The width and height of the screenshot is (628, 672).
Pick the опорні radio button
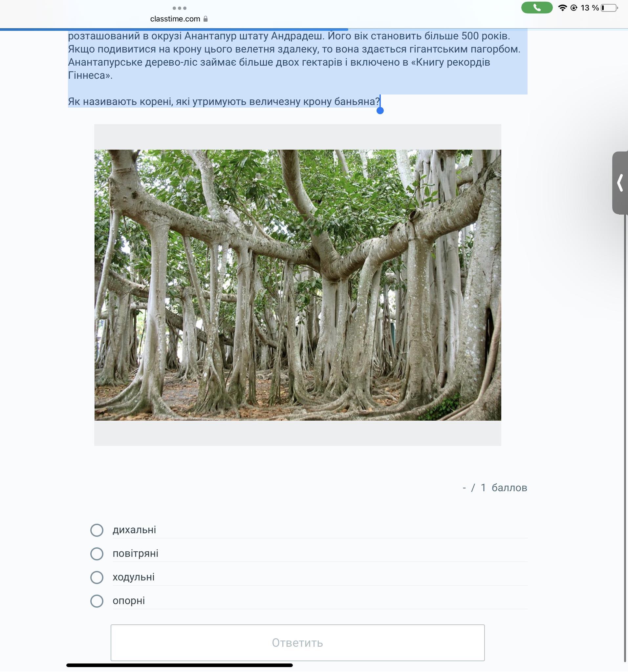(97, 601)
